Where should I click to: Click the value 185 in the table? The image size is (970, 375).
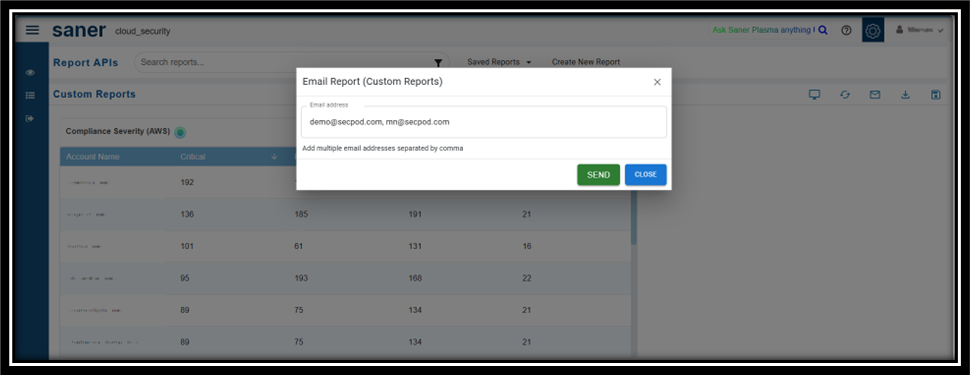click(301, 214)
